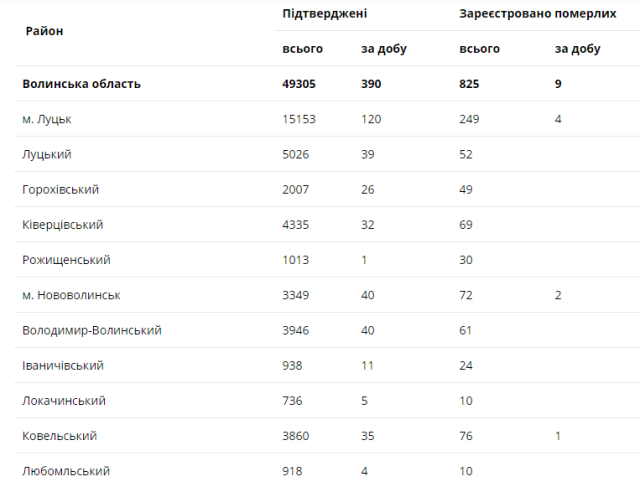Screen dimensions: 640x487
Task: Click the м. Нововолинськ row name
Action: (71, 295)
